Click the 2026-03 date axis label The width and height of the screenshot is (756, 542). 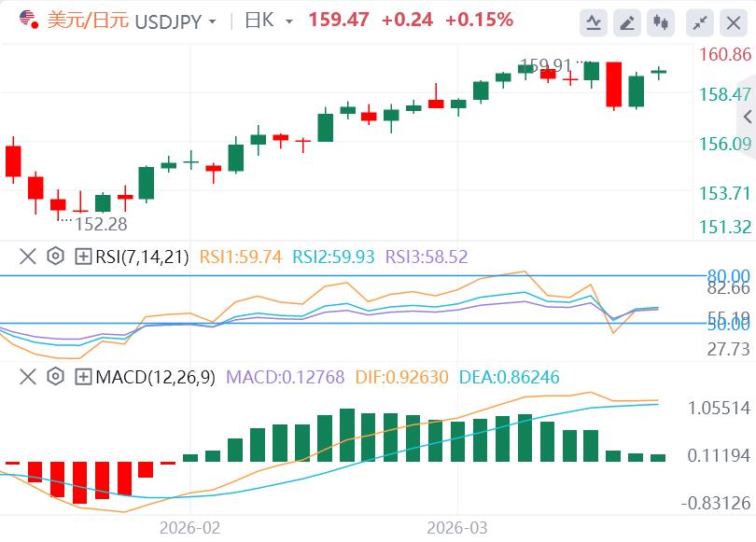click(457, 527)
